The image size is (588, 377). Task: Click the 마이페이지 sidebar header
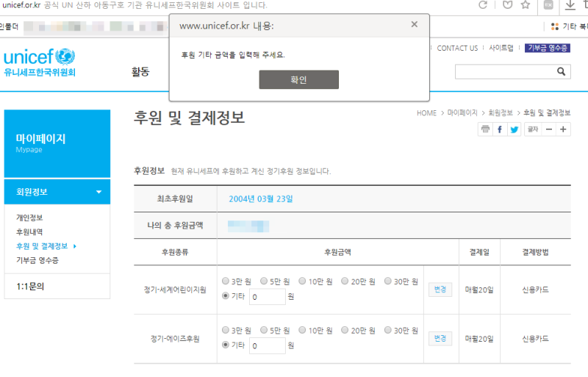[x=57, y=143]
